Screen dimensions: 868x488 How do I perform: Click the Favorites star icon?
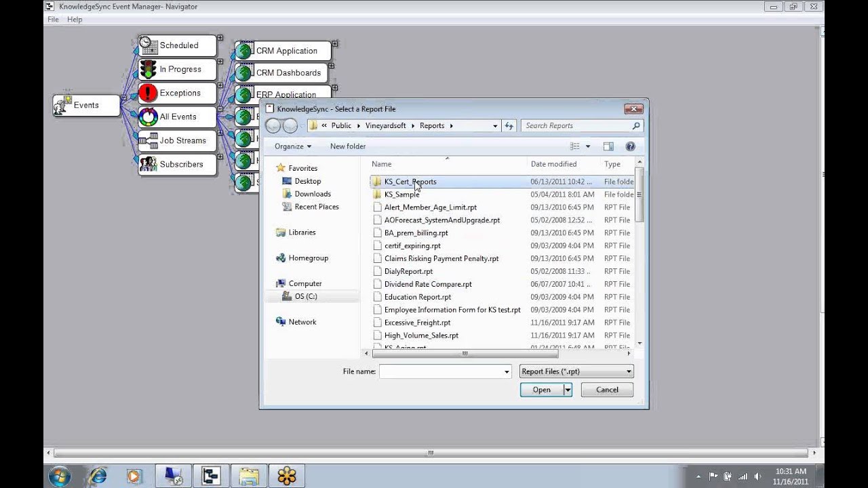click(x=281, y=168)
